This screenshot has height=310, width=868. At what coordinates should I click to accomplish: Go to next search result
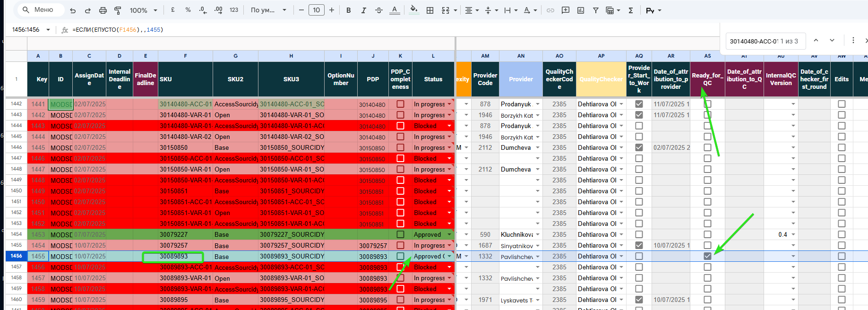tap(832, 41)
